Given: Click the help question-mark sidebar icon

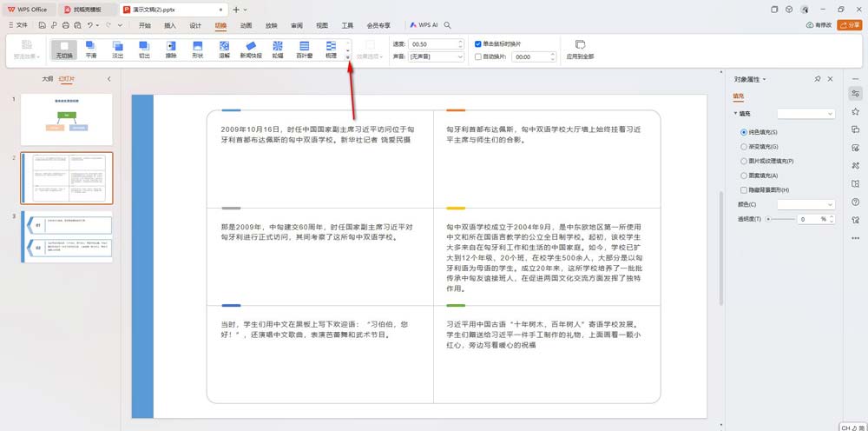Looking at the screenshot, I should point(856,202).
